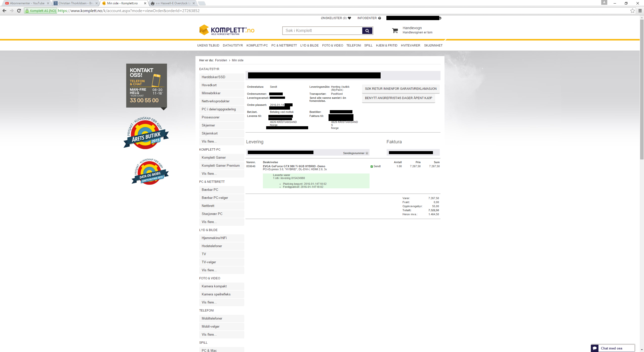This screenshot has height=352, width=644.
Task: Click the browser address bar URL
Action: (129, 11)
